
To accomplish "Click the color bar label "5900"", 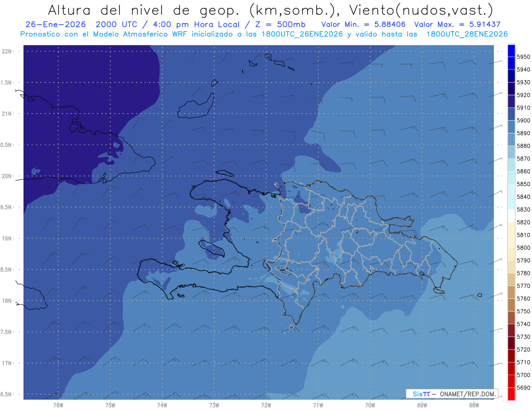I will click(524, 121).
